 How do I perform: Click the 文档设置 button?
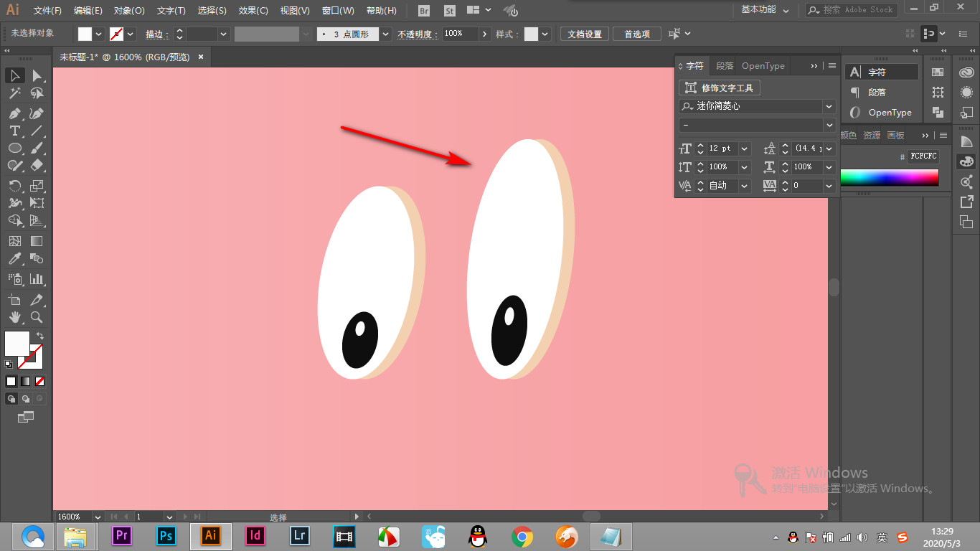(x=585, y=34)
